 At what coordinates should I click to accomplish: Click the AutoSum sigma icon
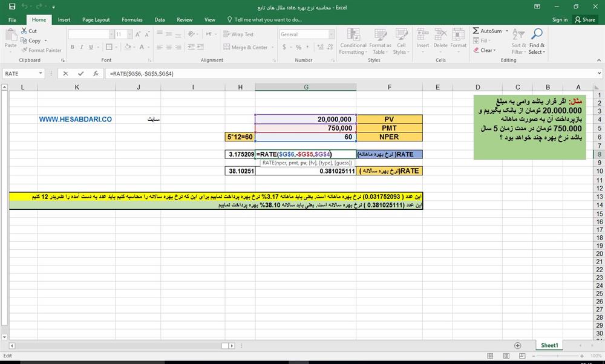pyautogui.click(x=476, y=31)
